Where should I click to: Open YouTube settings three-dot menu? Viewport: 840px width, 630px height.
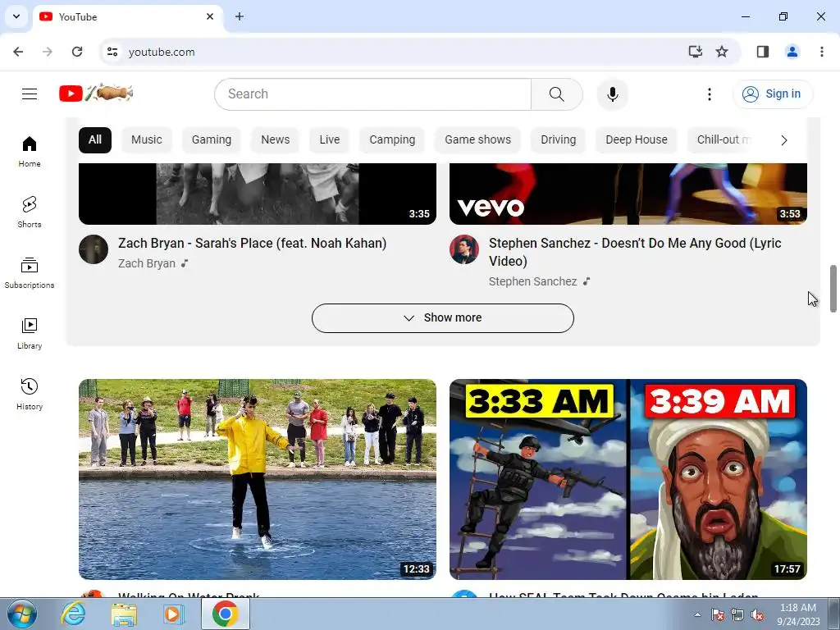click(x=710, y=94)
